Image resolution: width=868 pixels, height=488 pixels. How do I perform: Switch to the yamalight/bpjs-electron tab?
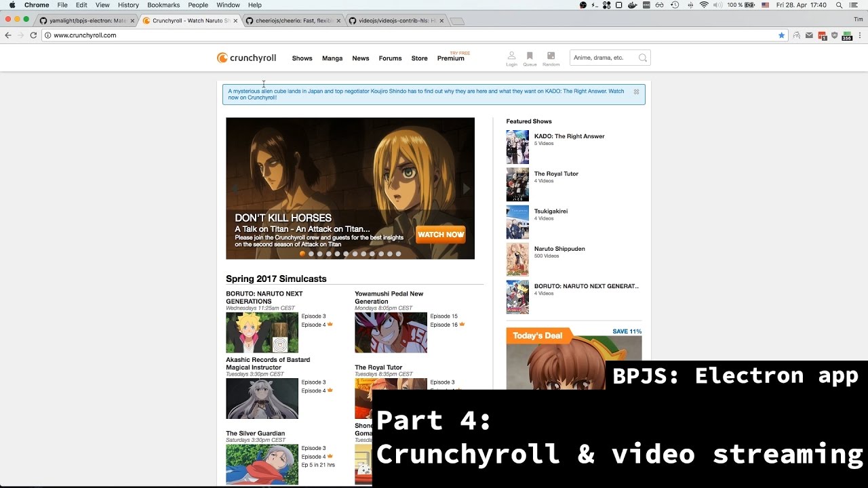pyautogui.click(x=85, y=21)
